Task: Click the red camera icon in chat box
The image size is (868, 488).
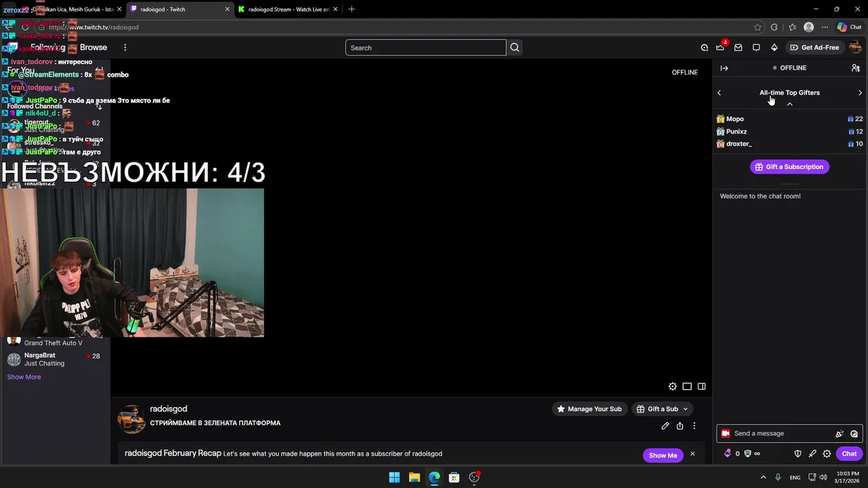Action: coord(725,434)
